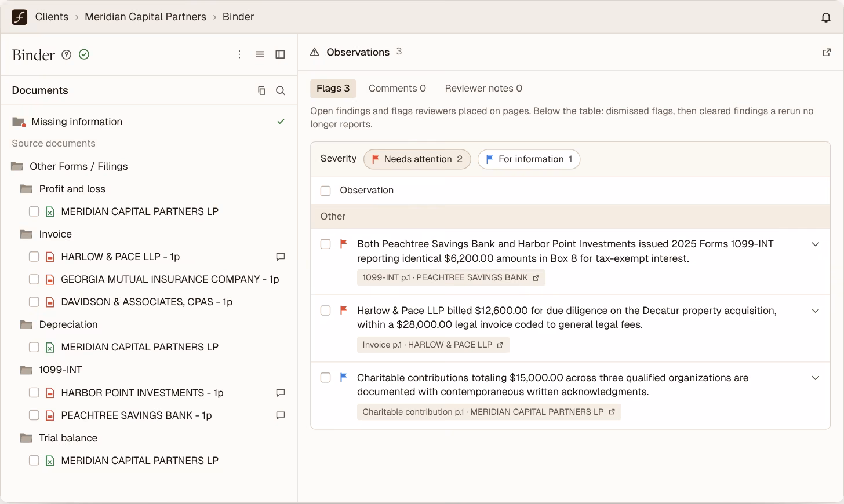
Task: Click the Missing information checkmark icon
Action: tap(281, 122)
